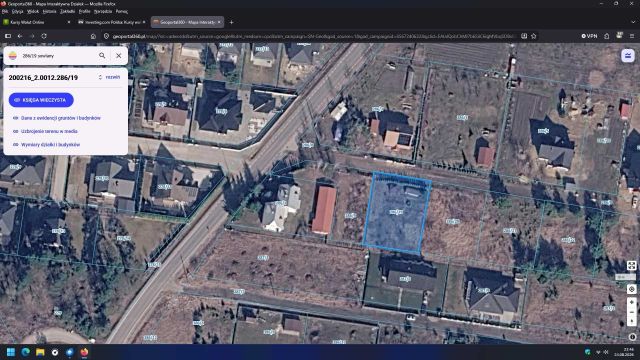Screen dimensions: 640x360
Task: Click the fullscreen map icon
Action: [631, 266]
